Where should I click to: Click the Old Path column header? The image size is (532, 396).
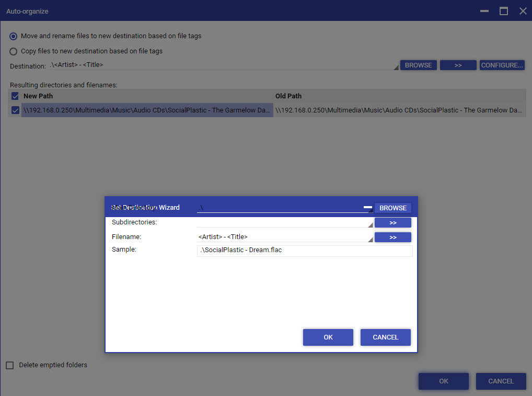[288, 96]
